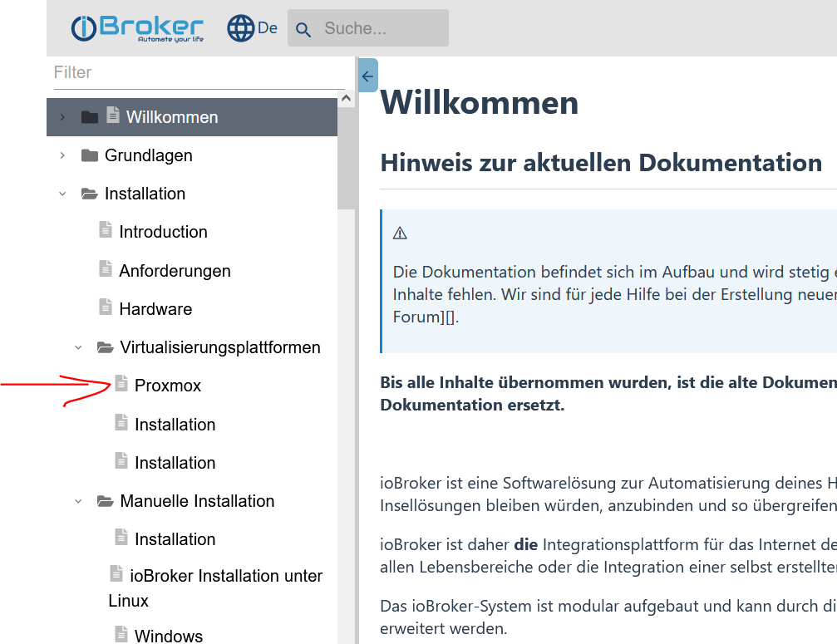Select the Manuelle Installation folder label
This screenshot has width=837, height=644.
coord(197,501)
